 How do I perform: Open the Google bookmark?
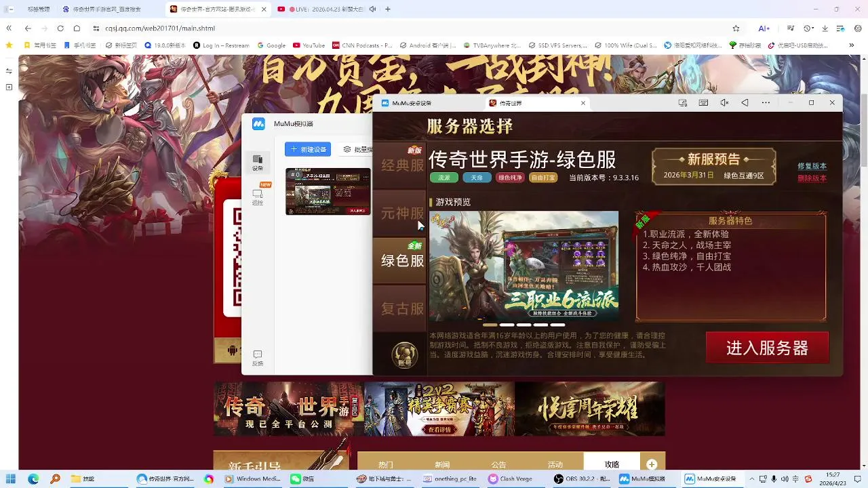[271, 45]
